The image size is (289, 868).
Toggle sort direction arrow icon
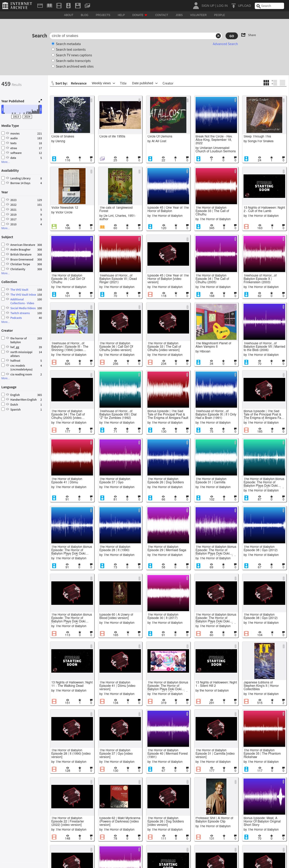click(52, 83)
